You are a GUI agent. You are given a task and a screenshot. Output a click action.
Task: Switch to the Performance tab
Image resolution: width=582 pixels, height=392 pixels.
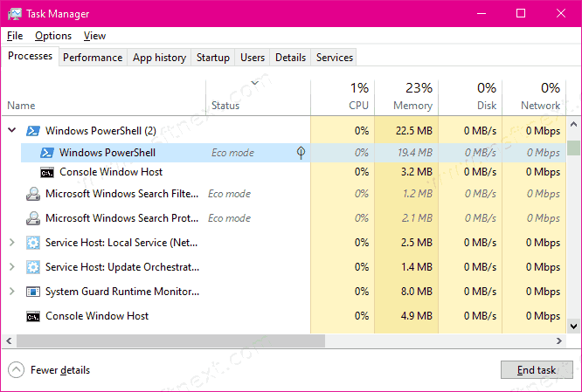[x=93, y=58]
